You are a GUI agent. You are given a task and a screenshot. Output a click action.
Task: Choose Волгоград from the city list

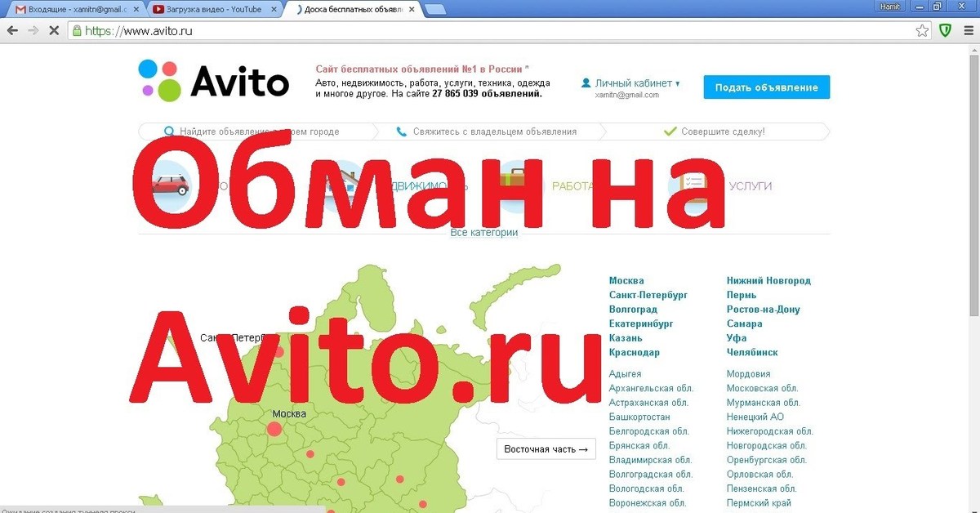[x=633, y=310]
